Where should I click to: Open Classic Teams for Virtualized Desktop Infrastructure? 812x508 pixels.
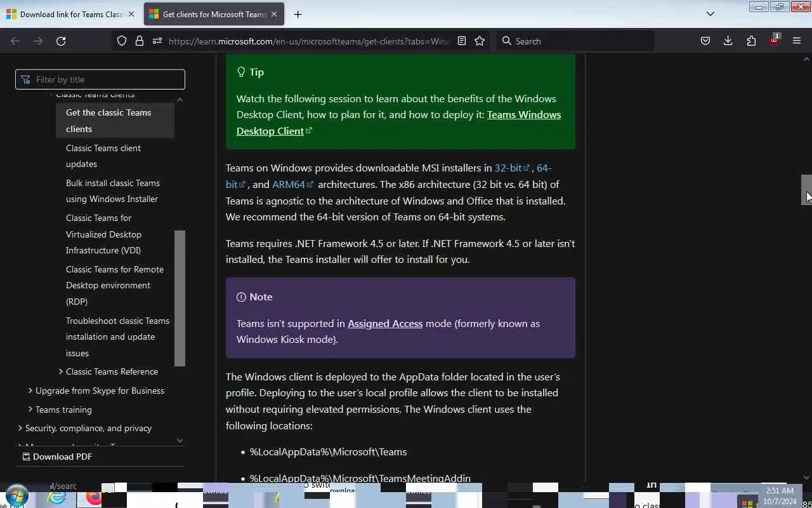[x=103, y=234]
